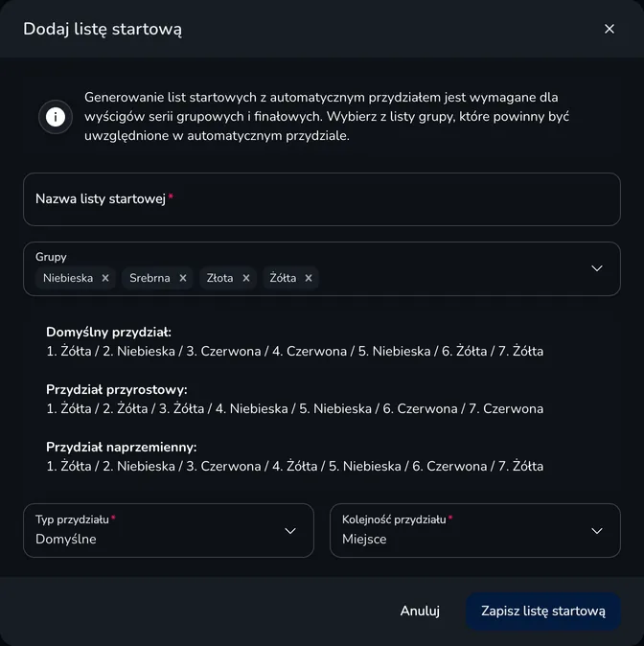Open the Typ przydziału dropdown
The height and width of the screenshot is (646, 644).
click(169, 531)
